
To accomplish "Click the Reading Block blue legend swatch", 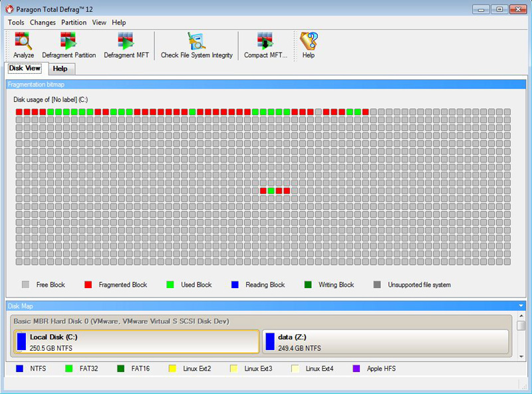I will pos(235,285).
